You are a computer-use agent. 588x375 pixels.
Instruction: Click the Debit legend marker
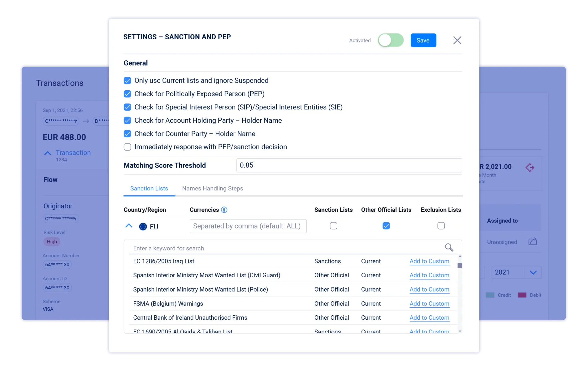(x=522, y=295)
